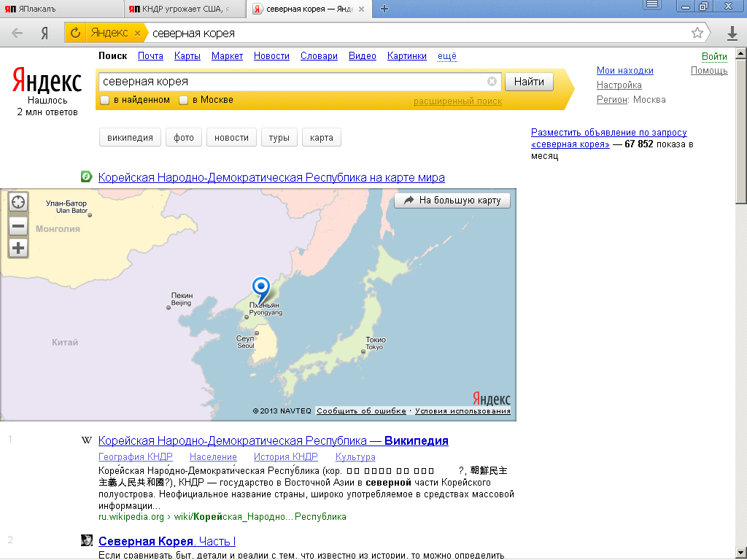Open the Картинки search section

(x=406, y=56)
